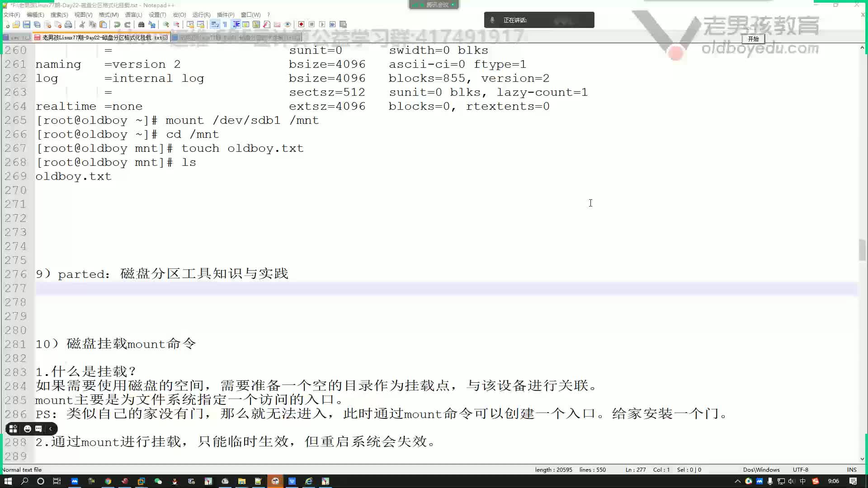The image size is (868, 488).
Task: Scroll down the document editor area
Action: pos(863,458)
